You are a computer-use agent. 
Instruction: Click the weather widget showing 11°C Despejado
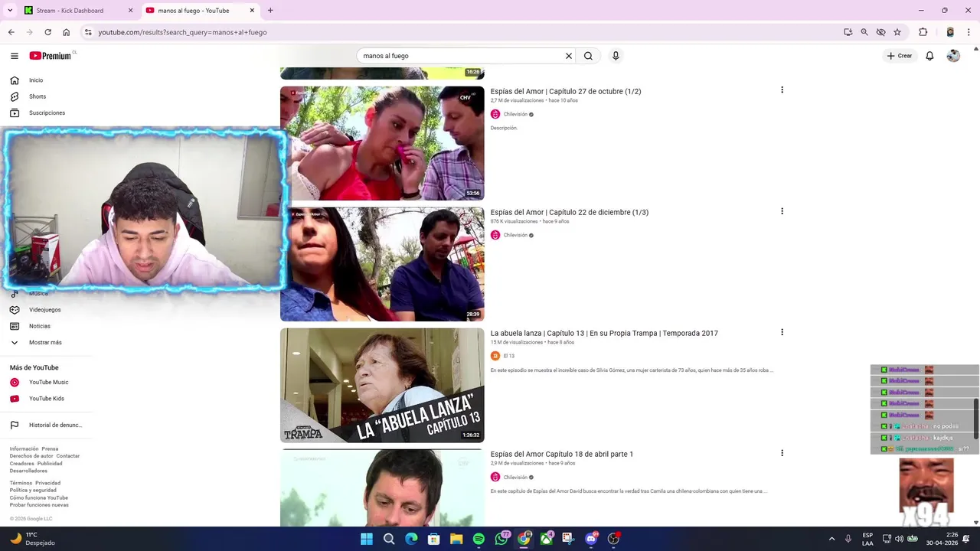coord(32,539)
